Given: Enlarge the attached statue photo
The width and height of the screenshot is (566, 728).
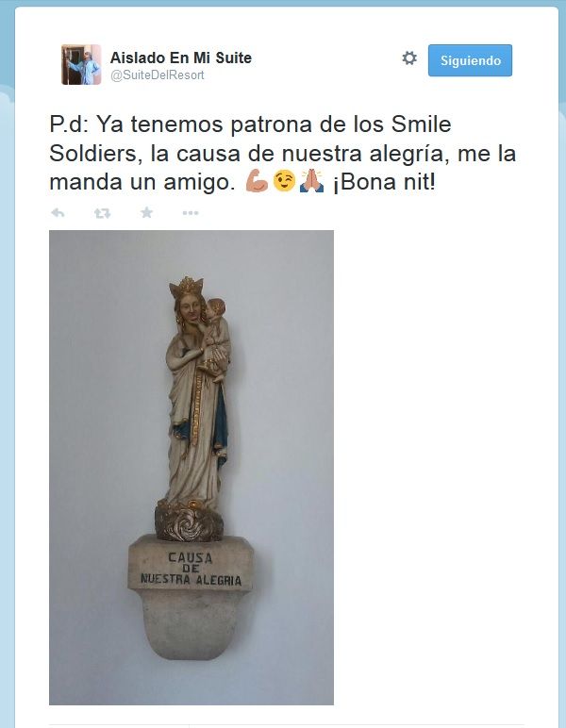Looking at the screenshot, I should [191, 468].
